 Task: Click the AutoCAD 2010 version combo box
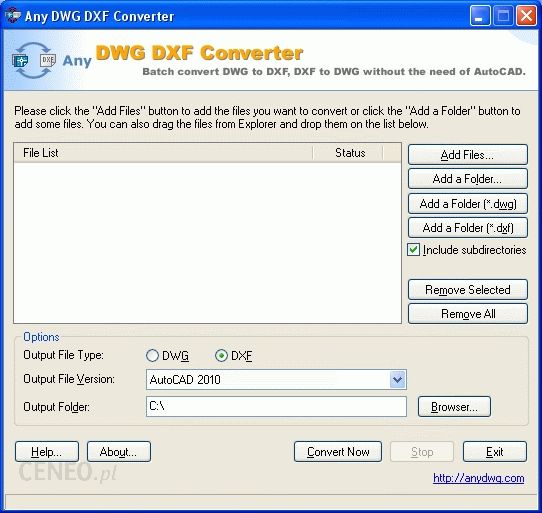pos(276,380)
